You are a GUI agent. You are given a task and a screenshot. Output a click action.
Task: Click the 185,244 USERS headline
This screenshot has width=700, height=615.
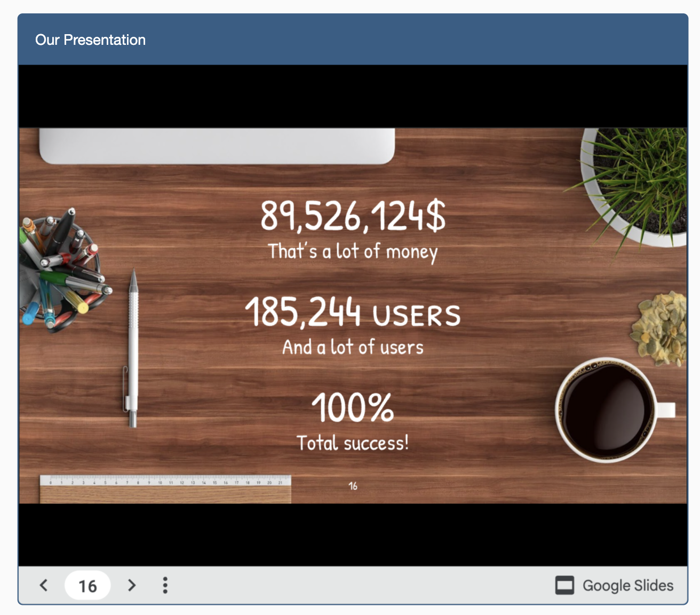coord(353,314)
